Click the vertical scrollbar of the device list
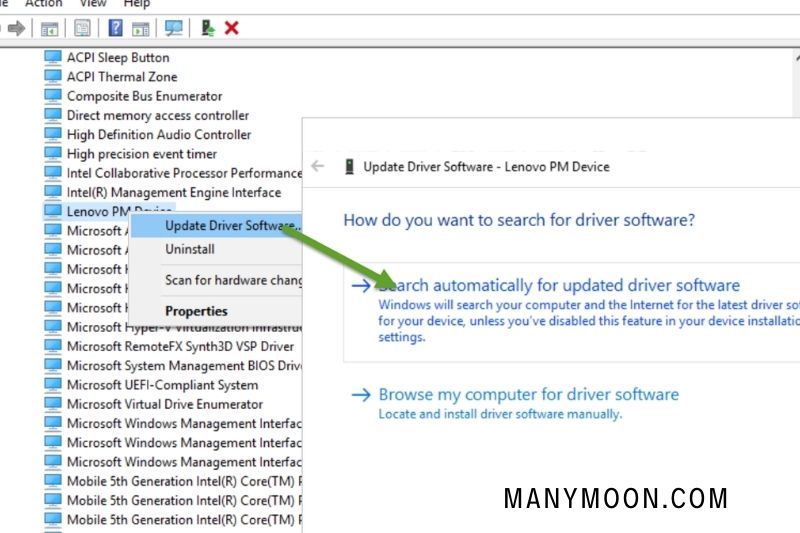The height and width of the screenshot is (533, 800). pos(796,84)
